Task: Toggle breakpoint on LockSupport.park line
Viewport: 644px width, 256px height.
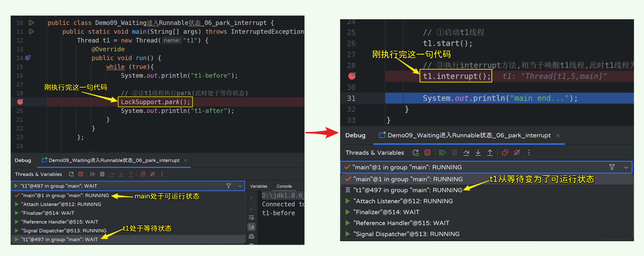Action: [x=20, y=102]
